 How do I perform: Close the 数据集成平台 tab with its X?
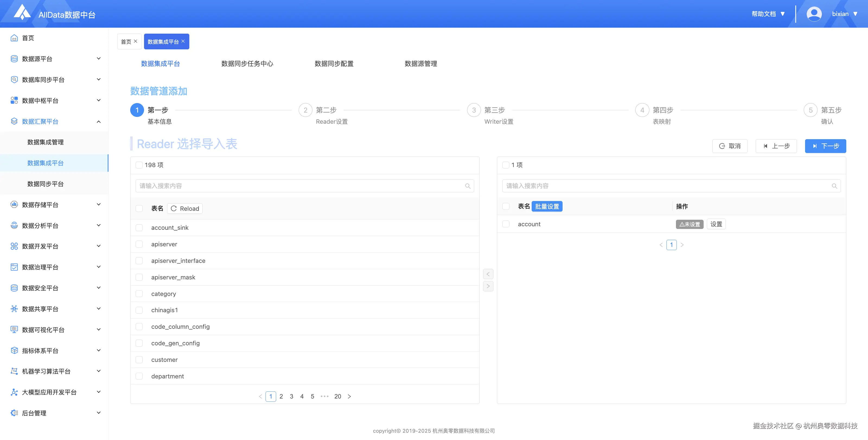point(183,41)
